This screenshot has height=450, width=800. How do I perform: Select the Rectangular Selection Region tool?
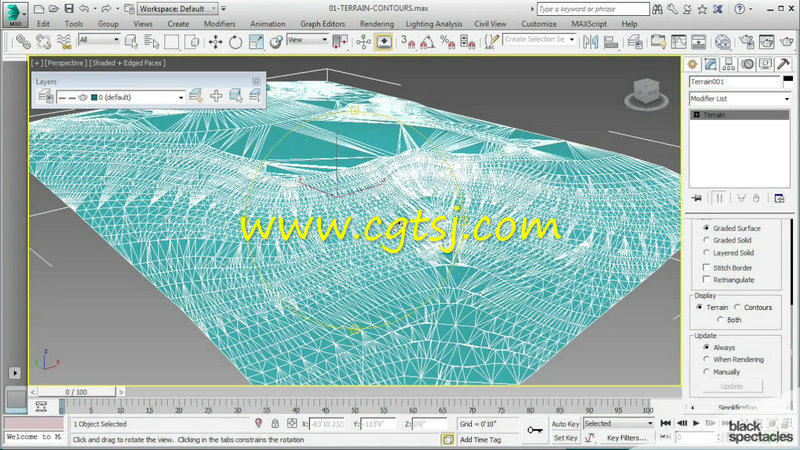pos(171,41)
